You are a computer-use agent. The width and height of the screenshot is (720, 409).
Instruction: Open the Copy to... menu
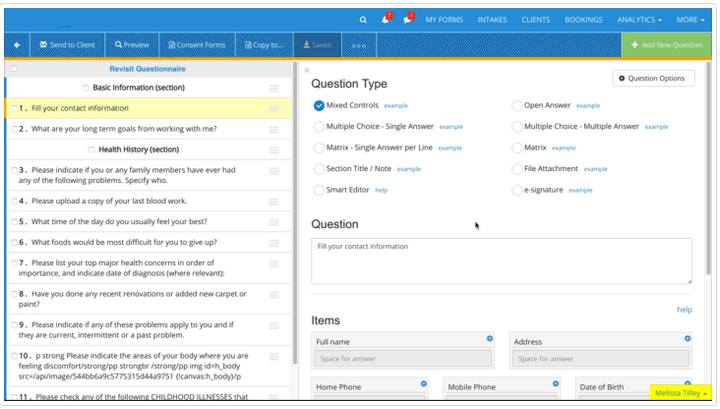264,45
